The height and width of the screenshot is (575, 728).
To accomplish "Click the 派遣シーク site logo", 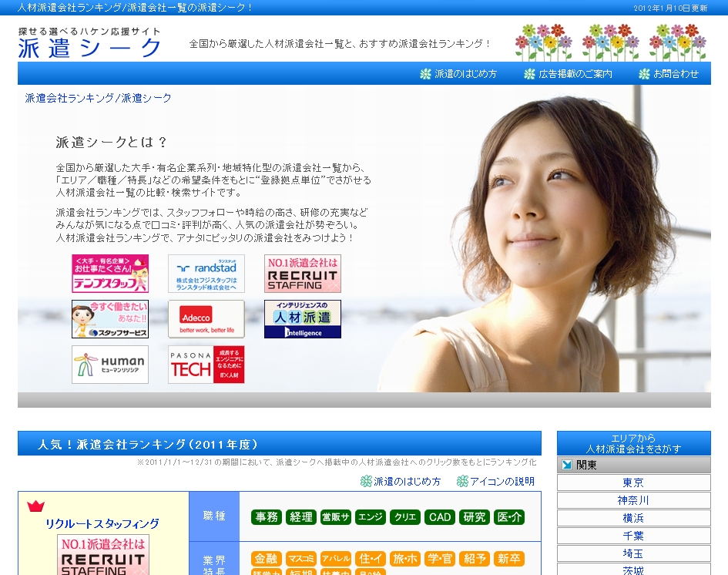I will point(89,43).
